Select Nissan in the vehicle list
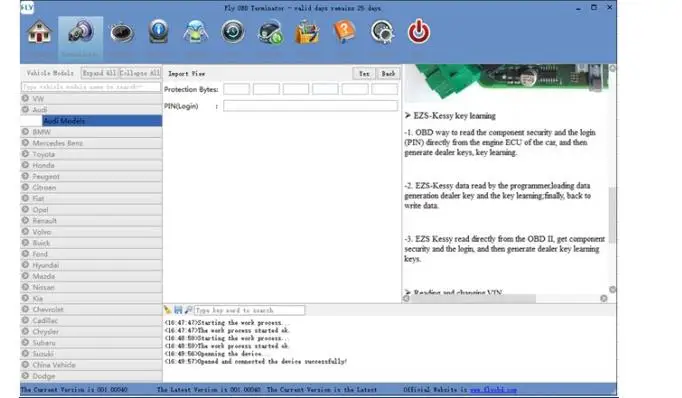Viewport: 682px width, 398px height. [x=91, y=287]
